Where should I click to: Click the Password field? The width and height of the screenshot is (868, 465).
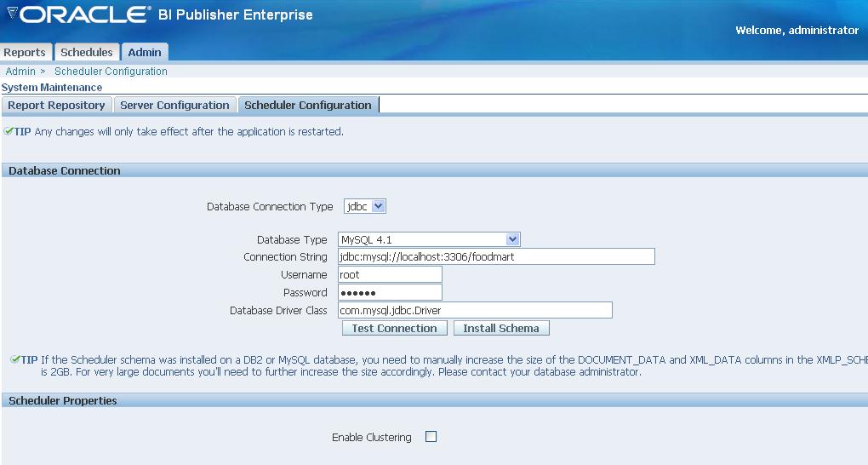391,292
